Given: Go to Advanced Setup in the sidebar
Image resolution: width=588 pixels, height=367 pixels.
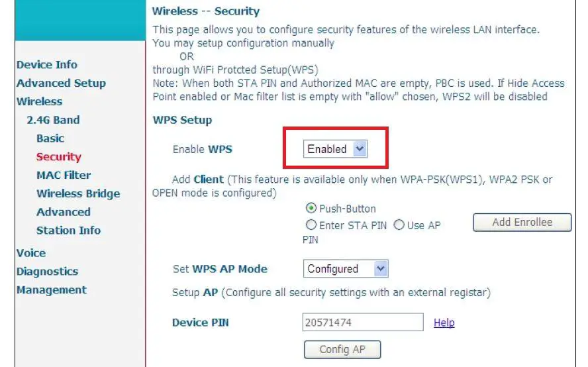Looking at the screenshot, I should 61,83.
